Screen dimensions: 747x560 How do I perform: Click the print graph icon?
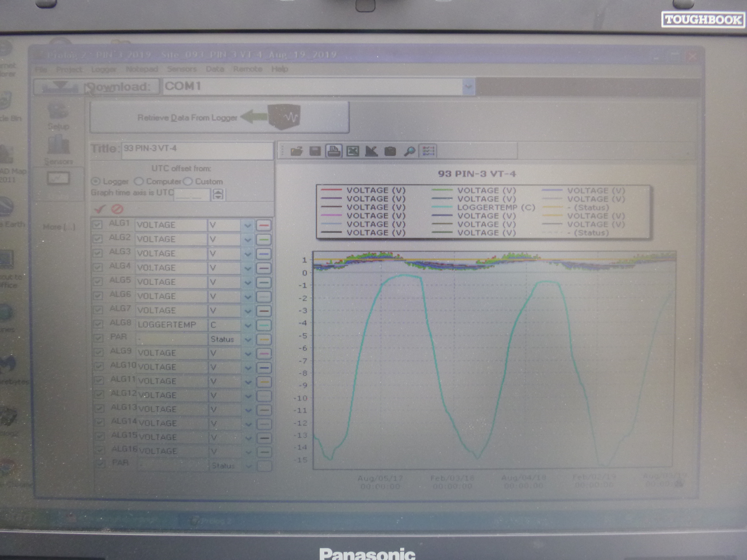coord(334,151)
